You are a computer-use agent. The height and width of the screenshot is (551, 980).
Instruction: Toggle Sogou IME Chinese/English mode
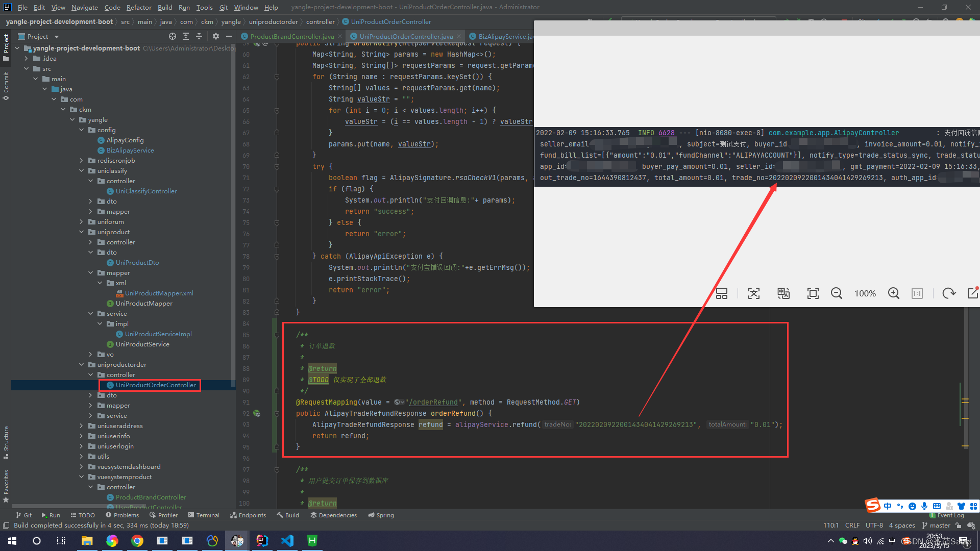tap(888, 506)
